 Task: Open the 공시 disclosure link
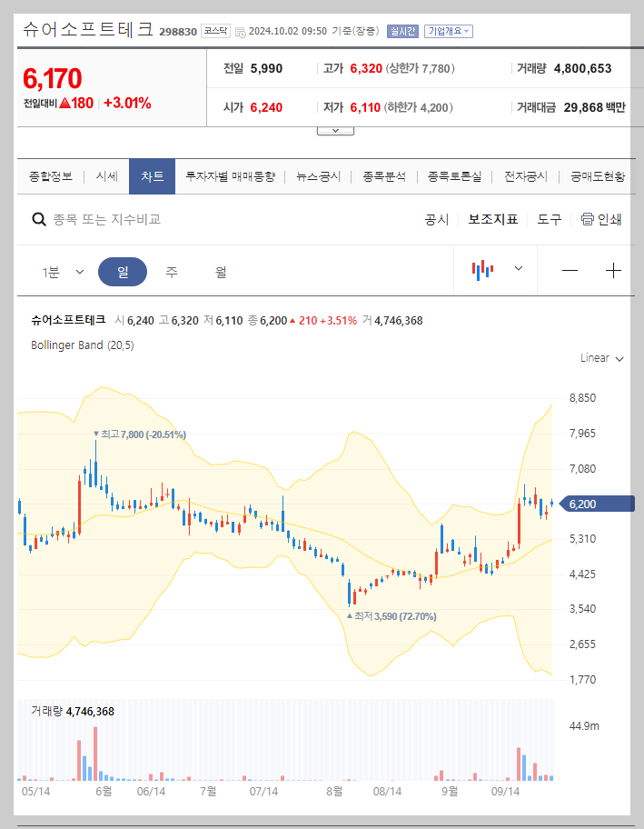point(437,219)
